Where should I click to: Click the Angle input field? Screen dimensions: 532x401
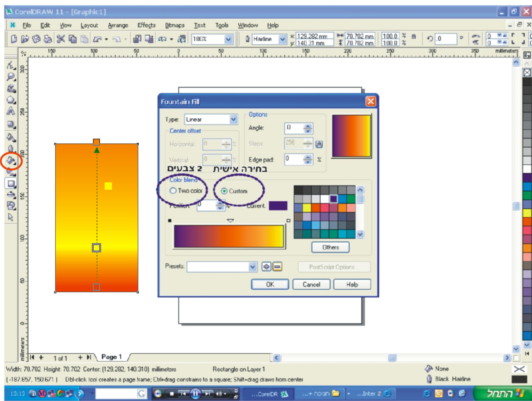(294, 128)
